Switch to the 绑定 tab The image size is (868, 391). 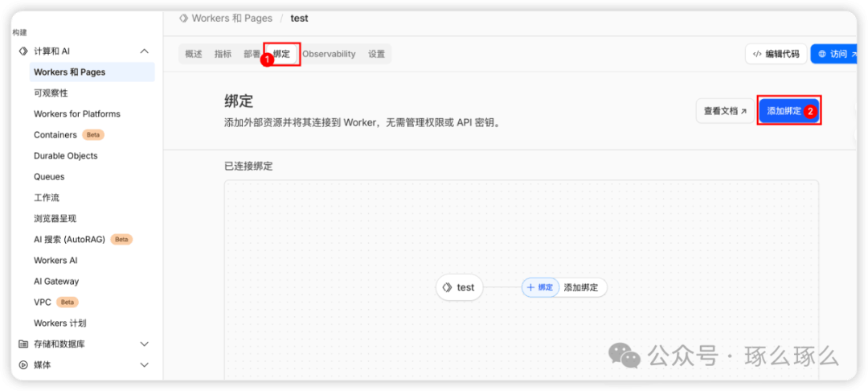pyautogui.click(x=281, y=54)
